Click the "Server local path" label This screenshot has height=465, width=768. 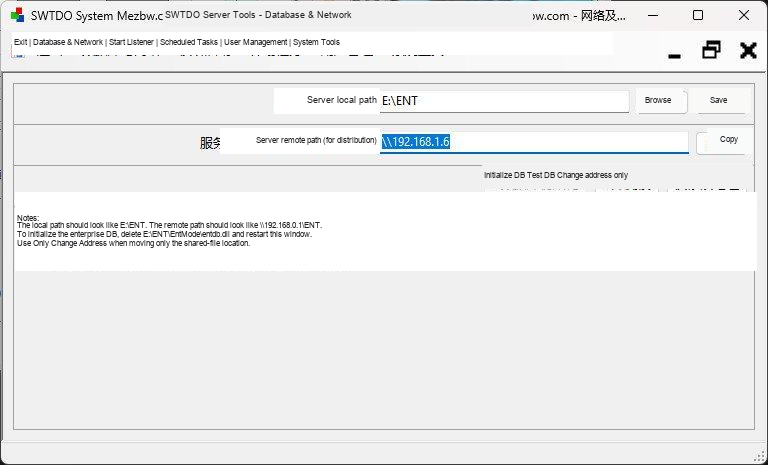341,100
